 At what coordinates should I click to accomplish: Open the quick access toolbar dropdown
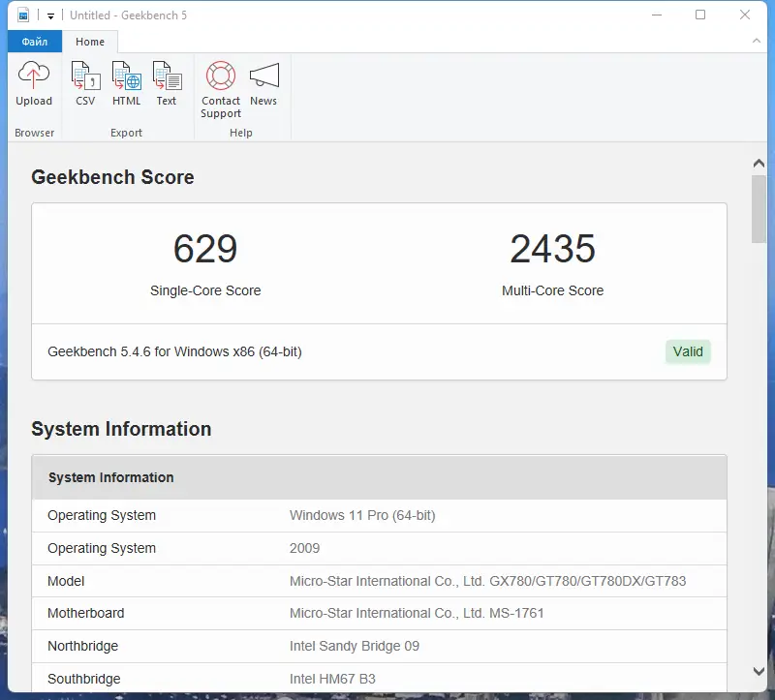tap(50, 15)
